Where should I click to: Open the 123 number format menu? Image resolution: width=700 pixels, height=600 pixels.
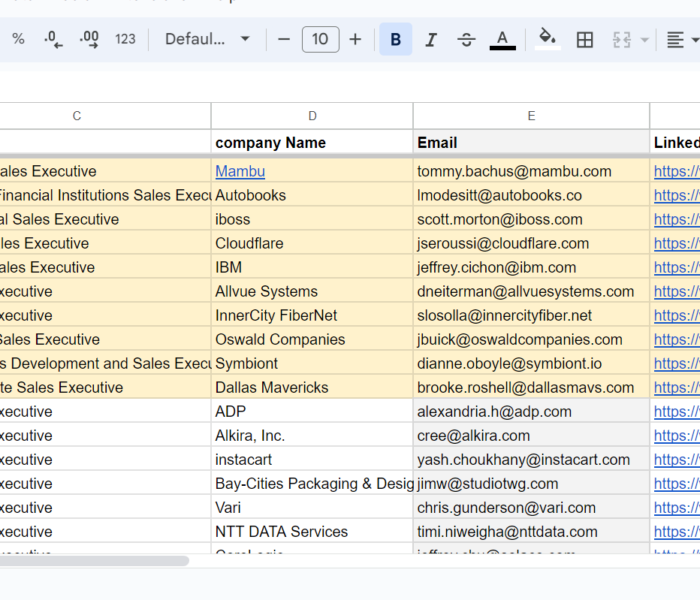tap(125, 39)
